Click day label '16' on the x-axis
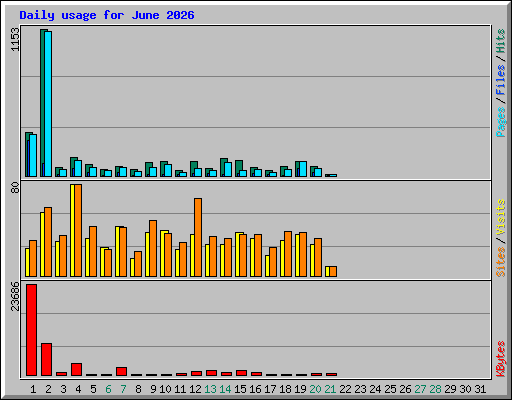The height and width of the screenshot is (400, 512). [x=255, y=389]
